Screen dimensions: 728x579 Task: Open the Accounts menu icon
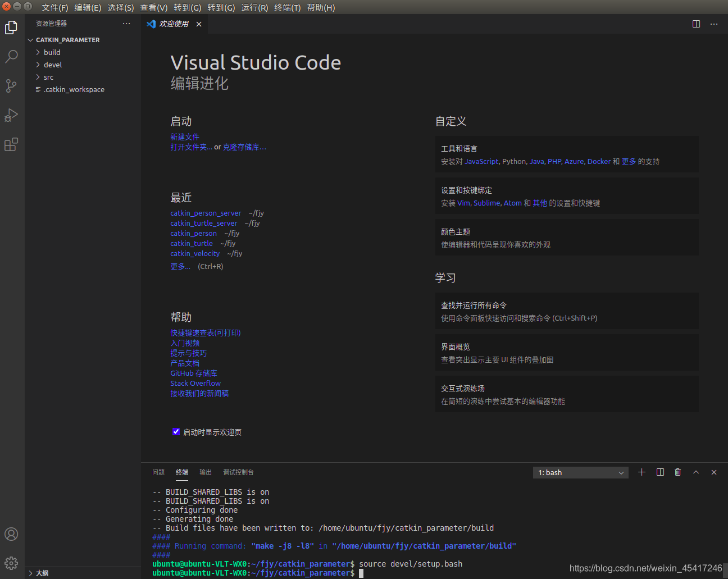pyautogui.click(x=11, y=534)
